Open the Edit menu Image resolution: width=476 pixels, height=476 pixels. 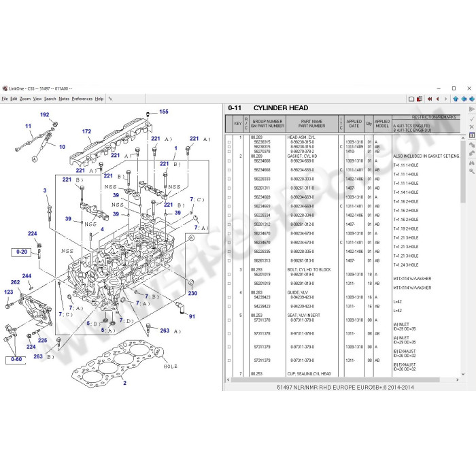[x=14, y=99]
